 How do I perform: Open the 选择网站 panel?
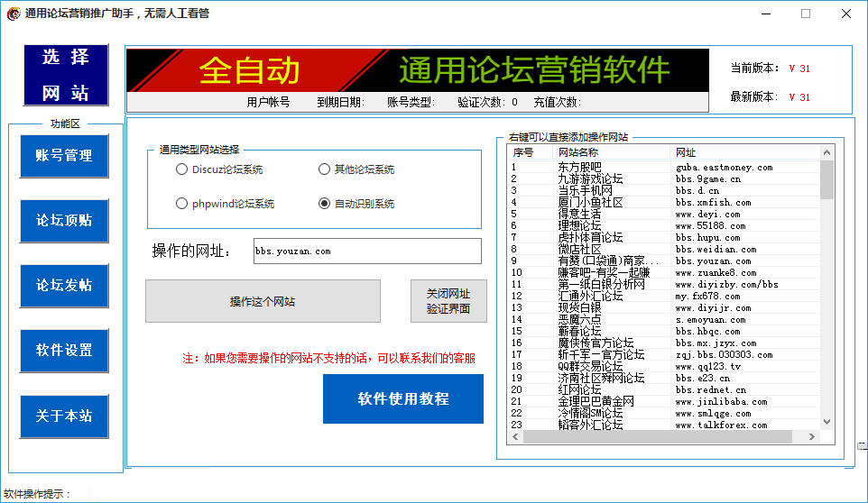[x=65, y=75]
